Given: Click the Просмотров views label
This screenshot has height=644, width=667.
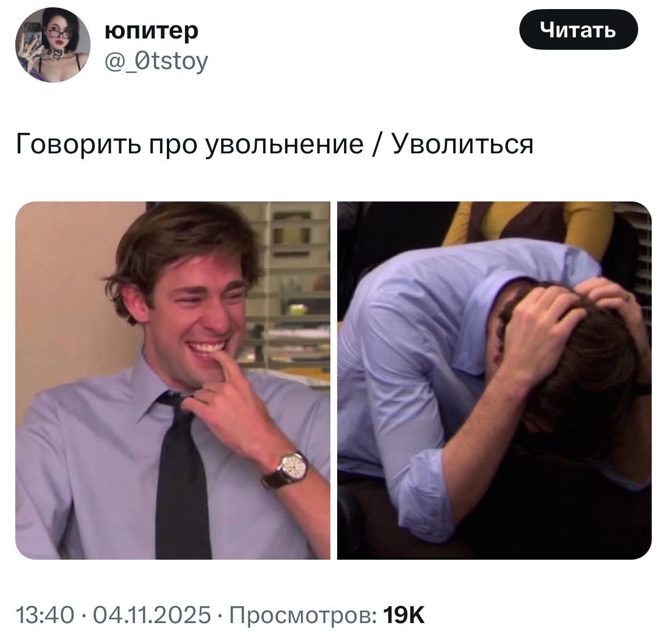Looking at the screenshot, I should click(x=303, y=615).
